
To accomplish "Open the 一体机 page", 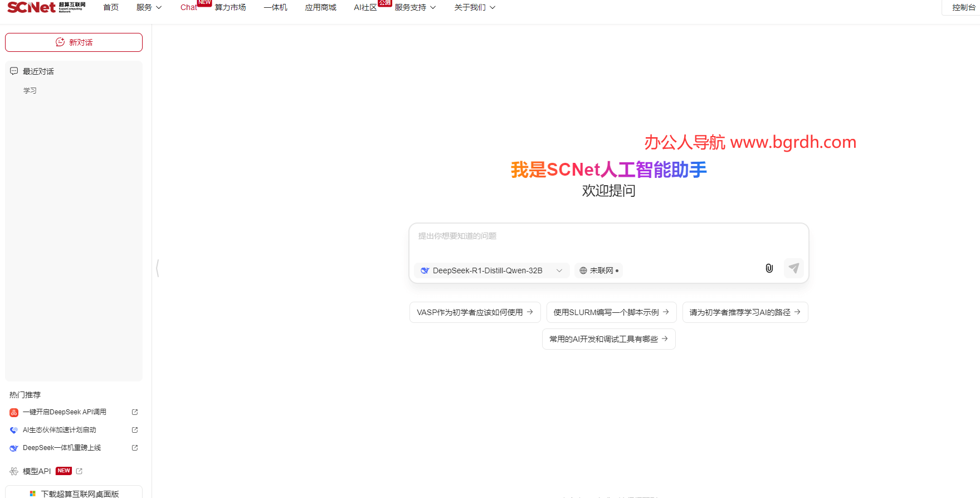I will tap(275, 7).
